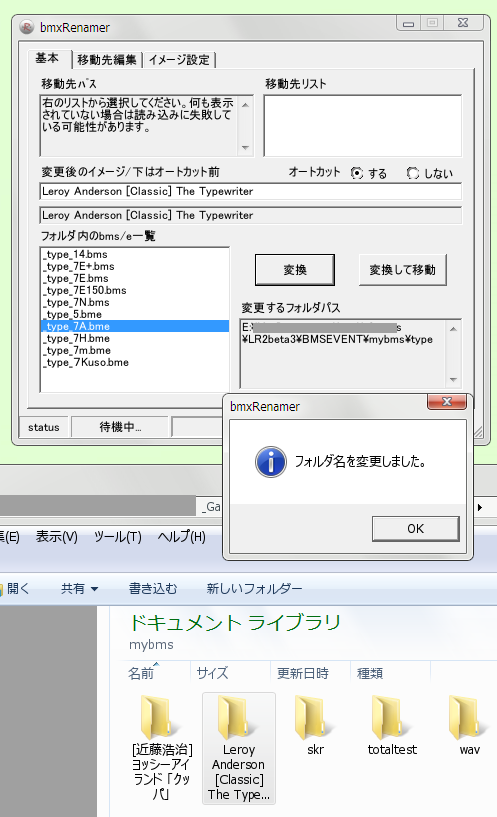
Task: Click the upper 変更後のイメージ text field
Action: [x=251, y=191]
